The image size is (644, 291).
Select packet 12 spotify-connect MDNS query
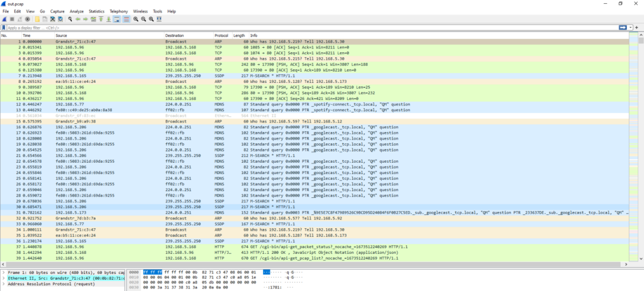[x=314, y=104]
